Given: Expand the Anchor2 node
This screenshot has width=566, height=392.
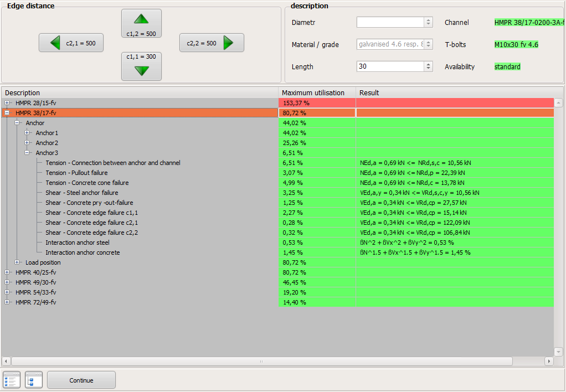Looking at the screenshot, I should 27,143.
